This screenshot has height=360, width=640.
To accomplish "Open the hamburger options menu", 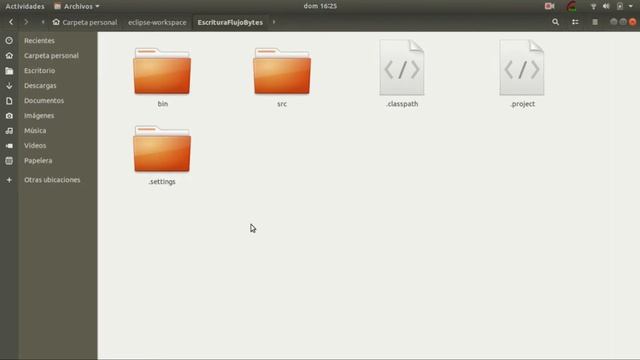I will [595, 22].
